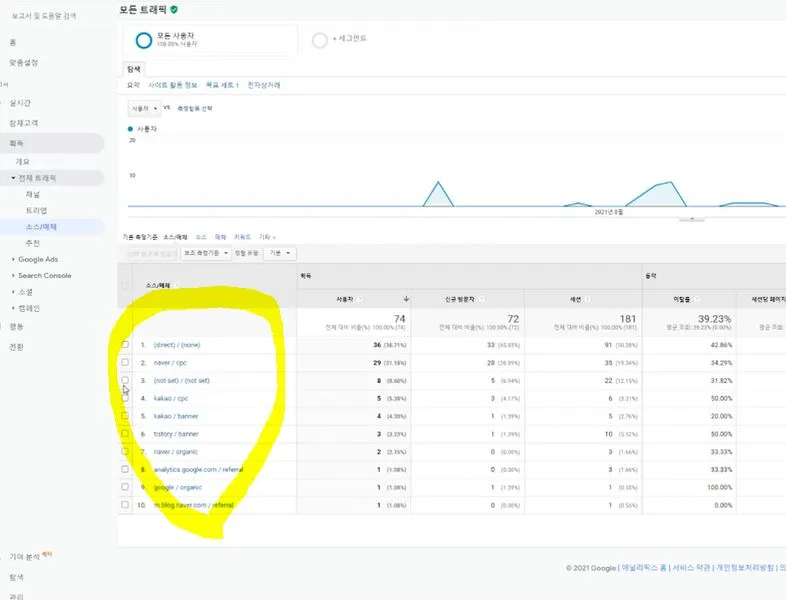Click the empty circle beside +세그먼트

click(x=319, y=40)
